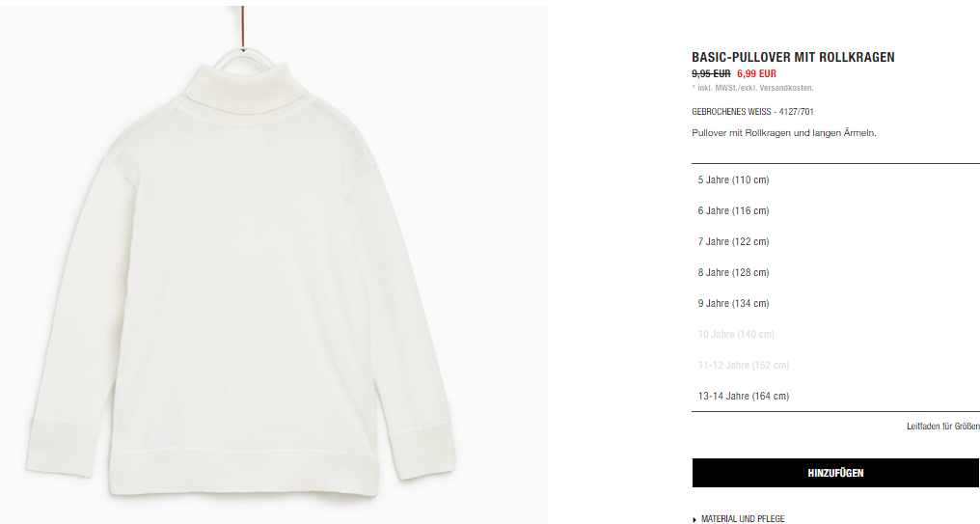The width and height of the screenshot is (980, 524).
Task: Click the triangle arrow beside Material und Pflege
Action: [x=694, y=519]
